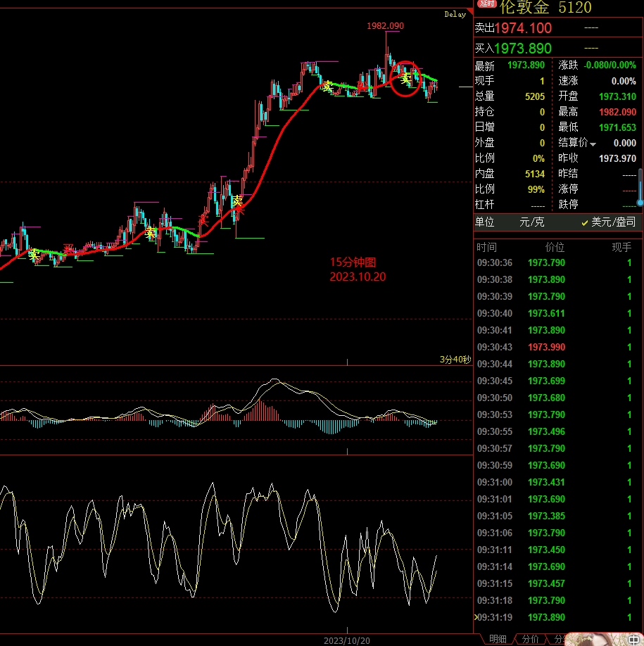
Task: Click the 2023/10/20 date on time axis
Action: coord(346,640)
